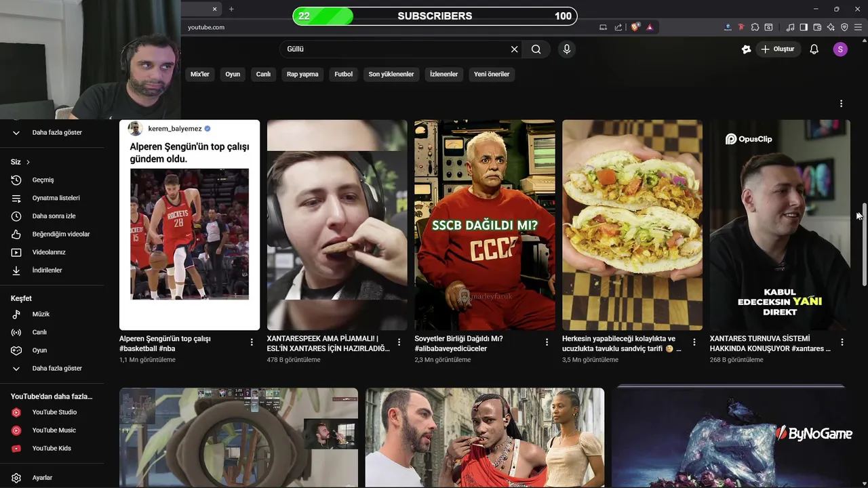The width and height of the screenshot is (868, 488).
Task: Expand the Siz section chevron
Action: (x=28, y=162)
